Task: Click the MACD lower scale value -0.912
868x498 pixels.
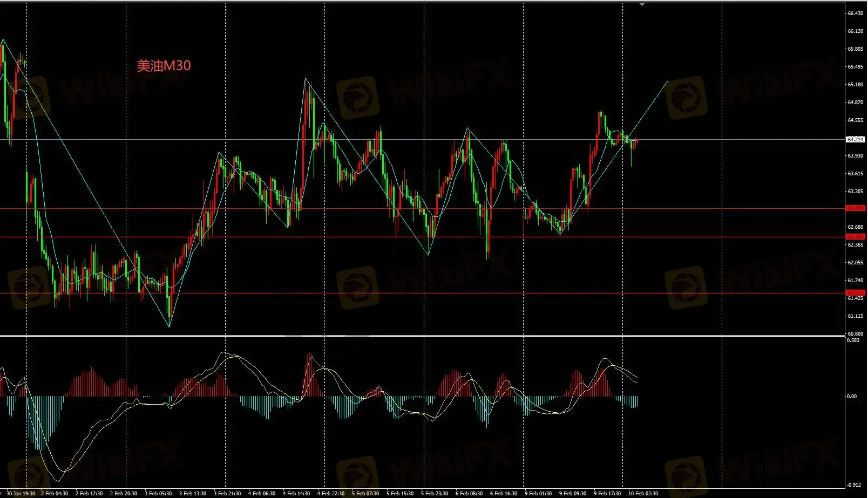Action: pos(853,485)
